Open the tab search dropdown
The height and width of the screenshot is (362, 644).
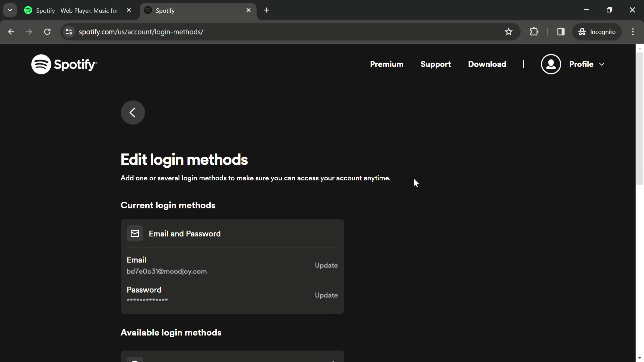tap(10, 10)
